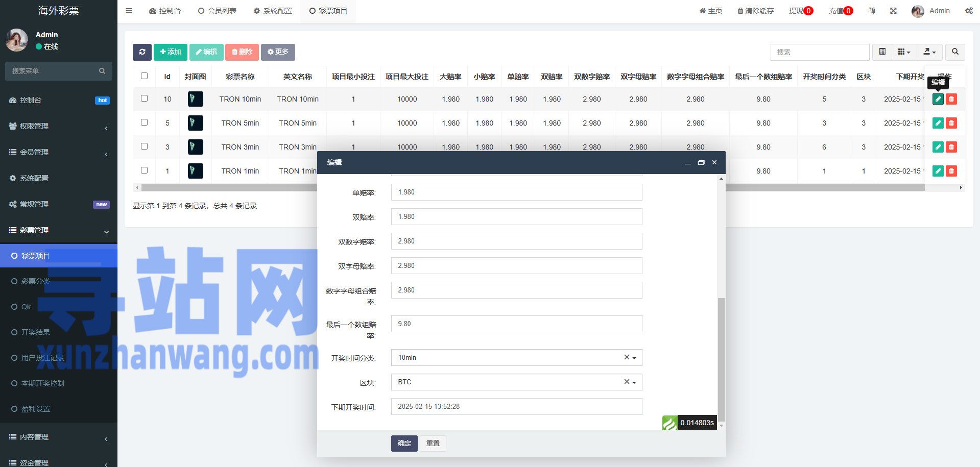Close the edit dialog
The width and height of the screenshot is (980, 467).
pos(714,162)
